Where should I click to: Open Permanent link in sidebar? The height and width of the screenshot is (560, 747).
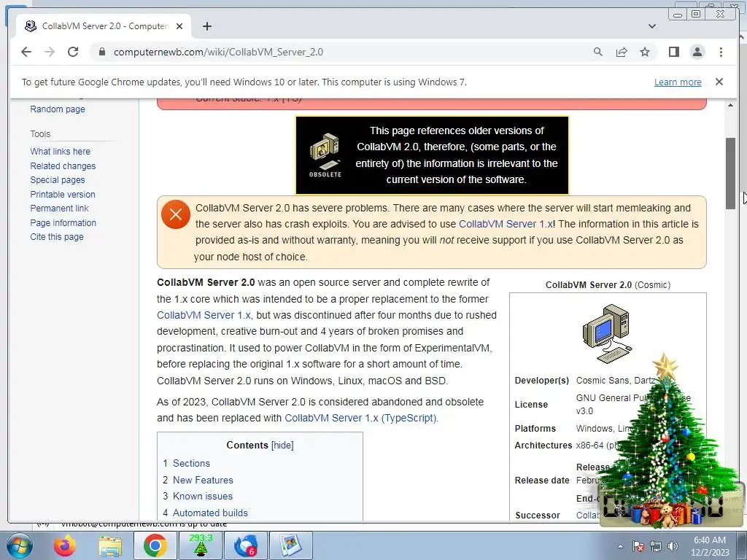coord(59,208)
